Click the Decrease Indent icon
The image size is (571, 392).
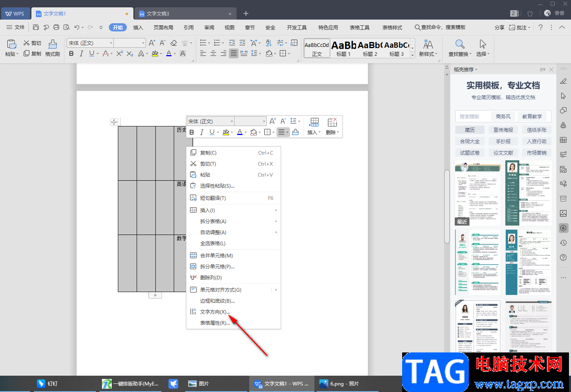[232, 43]
